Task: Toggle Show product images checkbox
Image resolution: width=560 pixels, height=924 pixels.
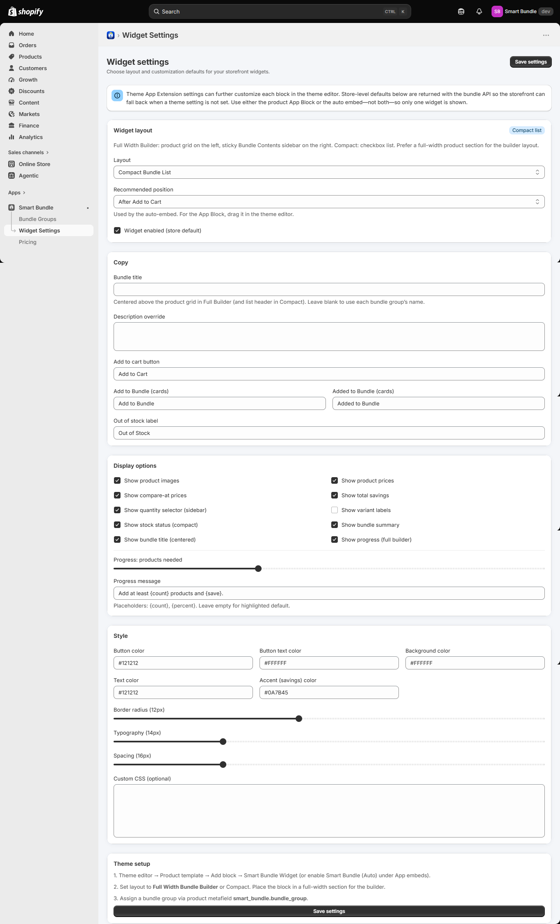Action: point(117,480)
